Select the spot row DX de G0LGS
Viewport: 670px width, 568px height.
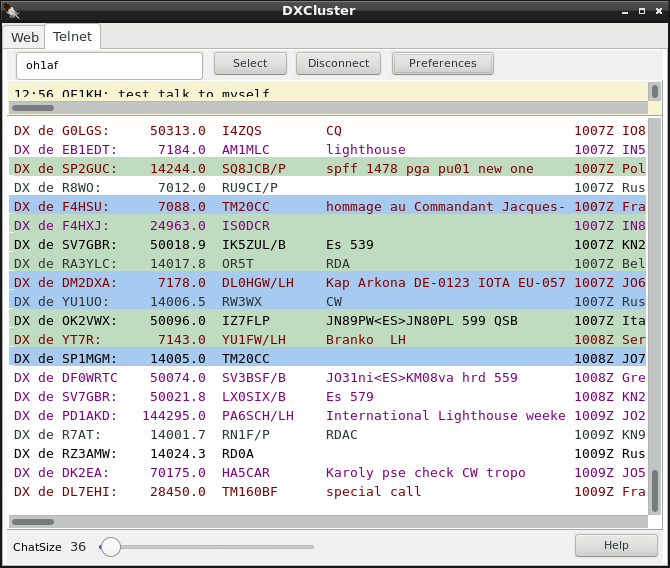tap(327, 131)
